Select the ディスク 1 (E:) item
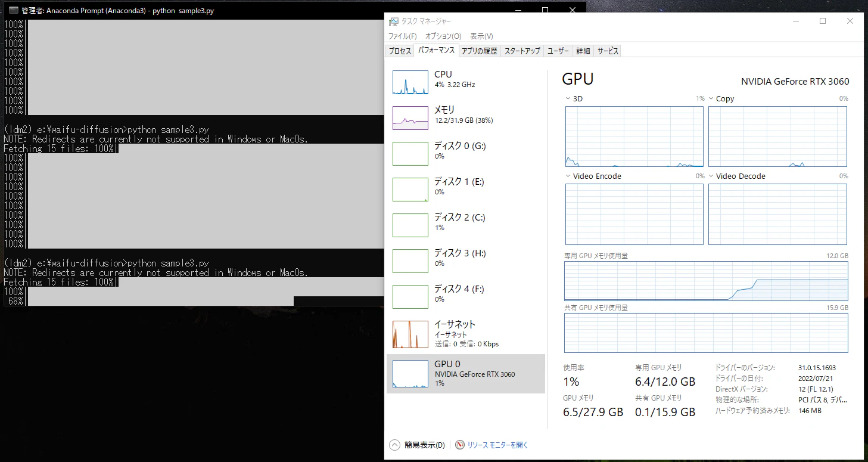This screenshot has height=462, width=868. 466,190
